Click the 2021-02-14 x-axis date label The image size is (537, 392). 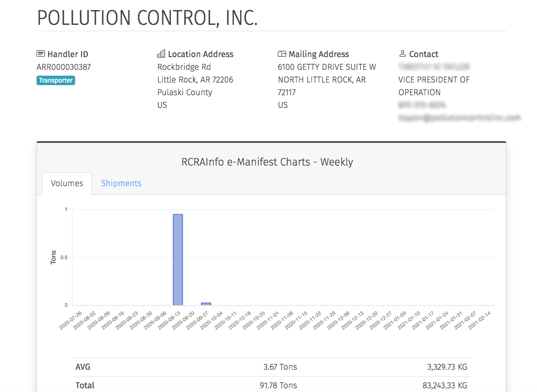480,321
